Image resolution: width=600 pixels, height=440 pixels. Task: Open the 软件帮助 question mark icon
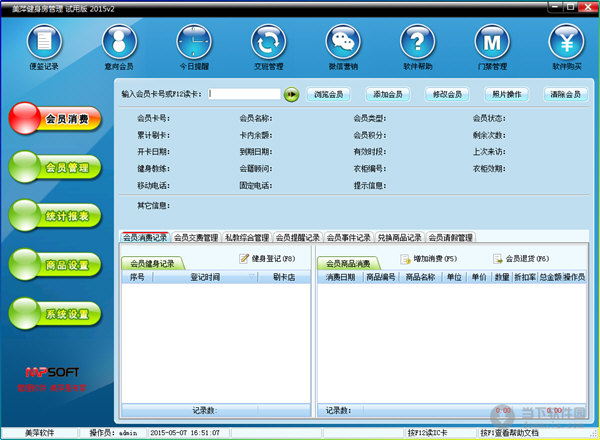pos(417,41)
